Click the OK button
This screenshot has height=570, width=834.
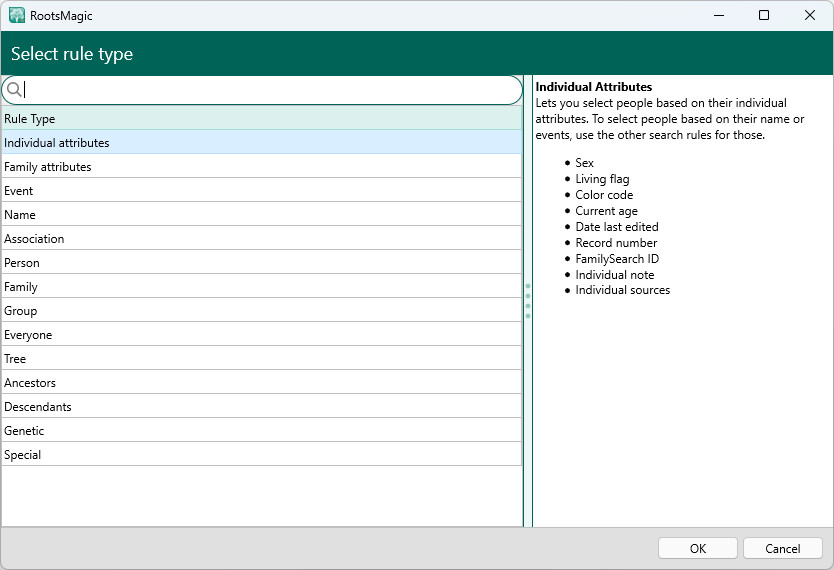[x=697, y=548]
